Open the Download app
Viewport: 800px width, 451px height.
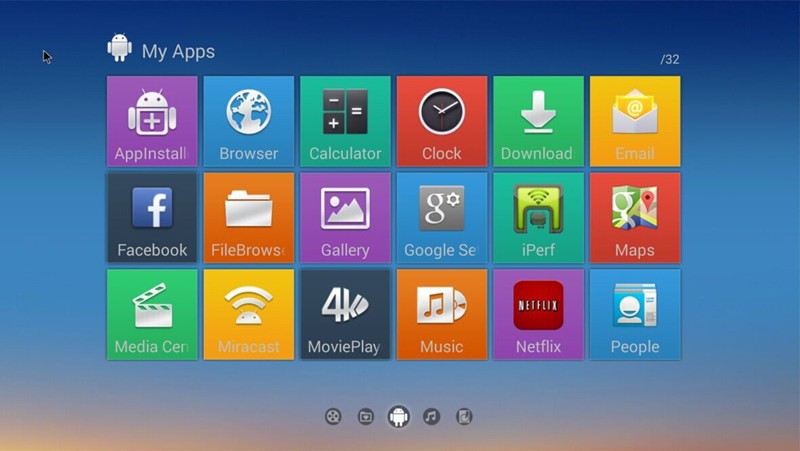(x=537, y=121)
